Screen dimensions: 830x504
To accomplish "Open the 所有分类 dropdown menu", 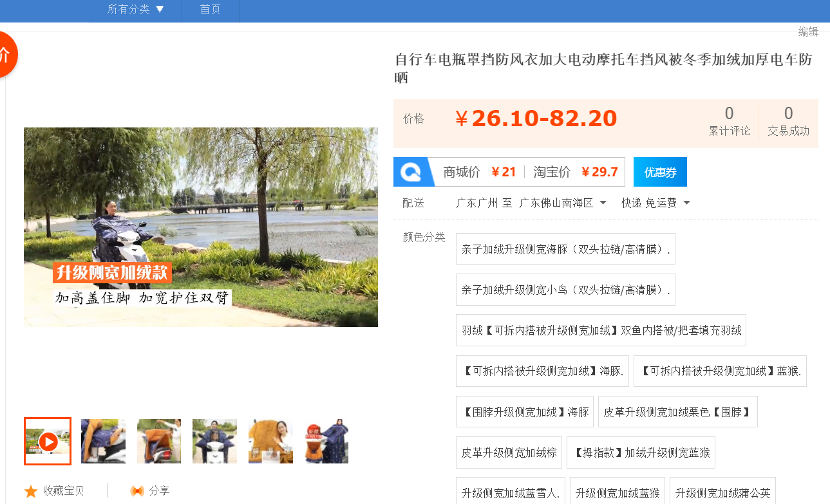I will 136,10.
